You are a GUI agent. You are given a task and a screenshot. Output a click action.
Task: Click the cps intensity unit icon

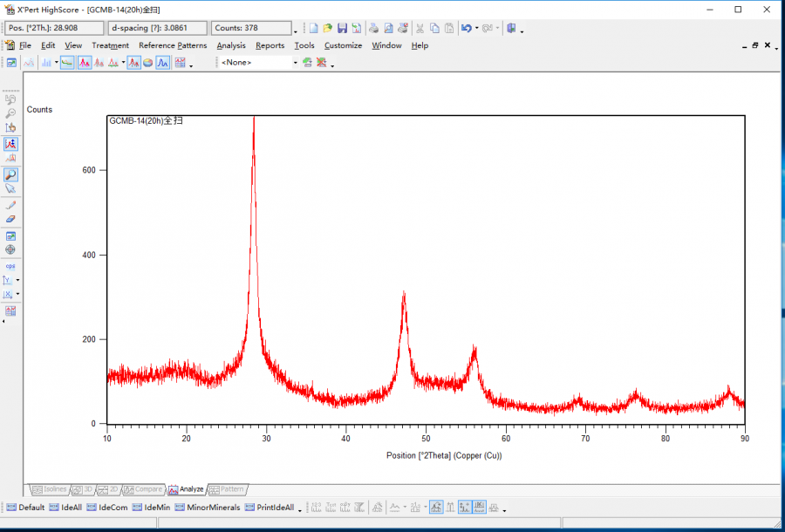10,265
